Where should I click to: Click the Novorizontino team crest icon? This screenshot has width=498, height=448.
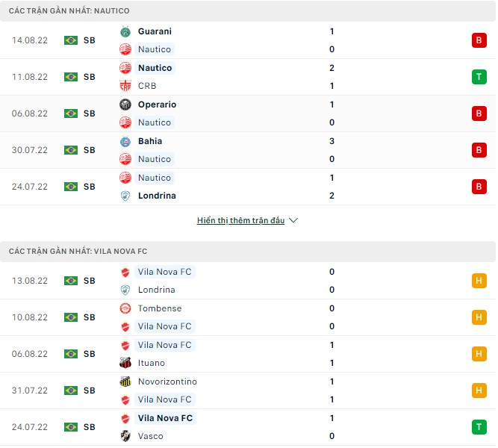coord(125,382)
